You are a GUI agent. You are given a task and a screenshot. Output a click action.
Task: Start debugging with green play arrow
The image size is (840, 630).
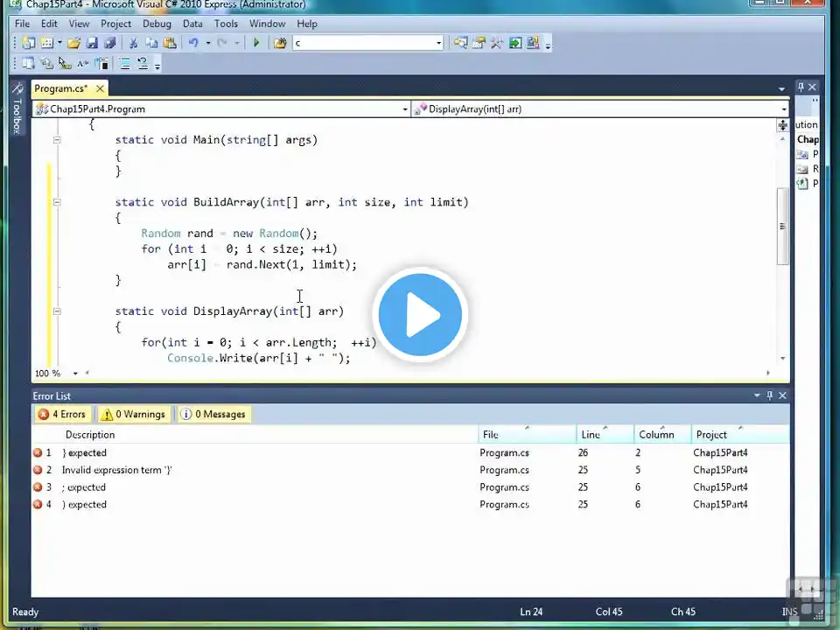pyautogui.click(x=256, y=43)
